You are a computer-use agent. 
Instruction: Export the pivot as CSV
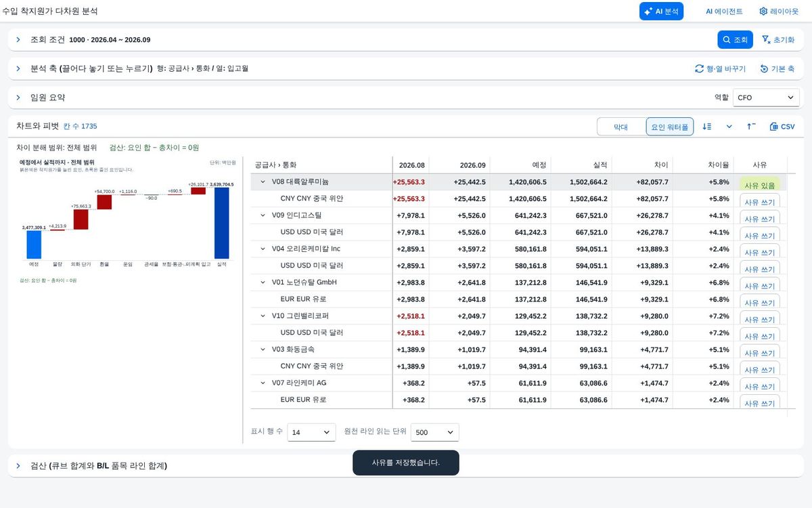tap(782, 127)
